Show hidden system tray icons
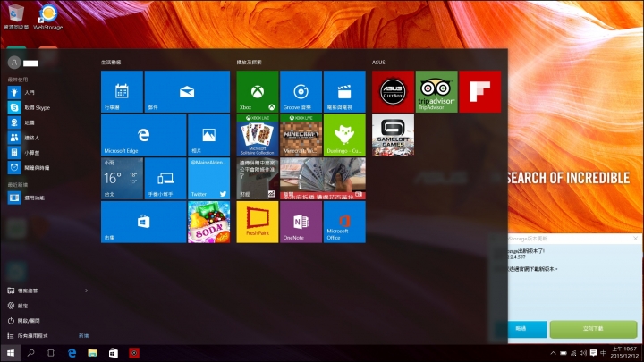The image size is (644, 362). (x=554, y=353)
